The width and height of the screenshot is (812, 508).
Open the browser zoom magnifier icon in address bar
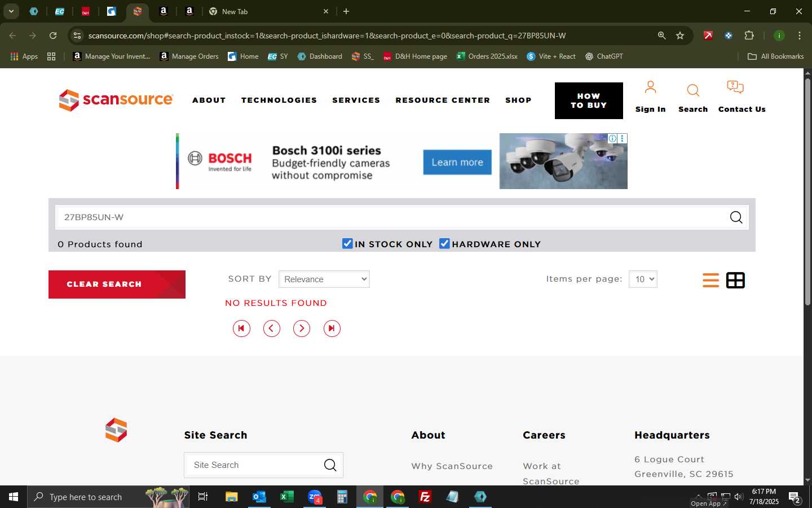click(x=661, y=36)
